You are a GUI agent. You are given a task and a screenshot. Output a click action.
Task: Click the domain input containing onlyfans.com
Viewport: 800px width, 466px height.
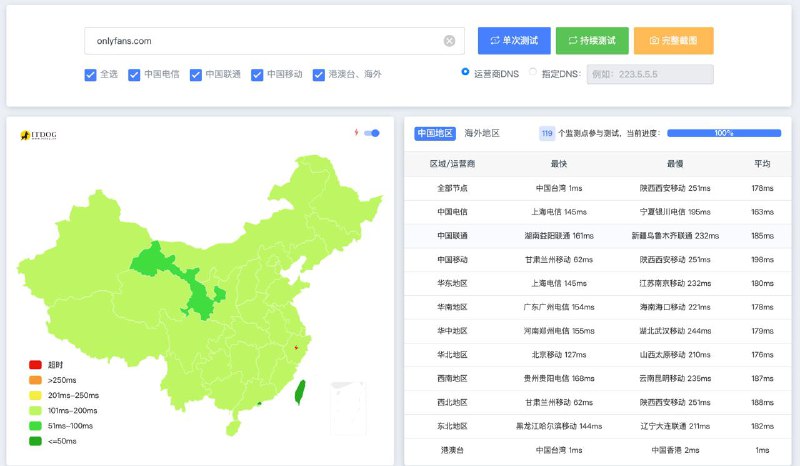[x=260, y=41]
